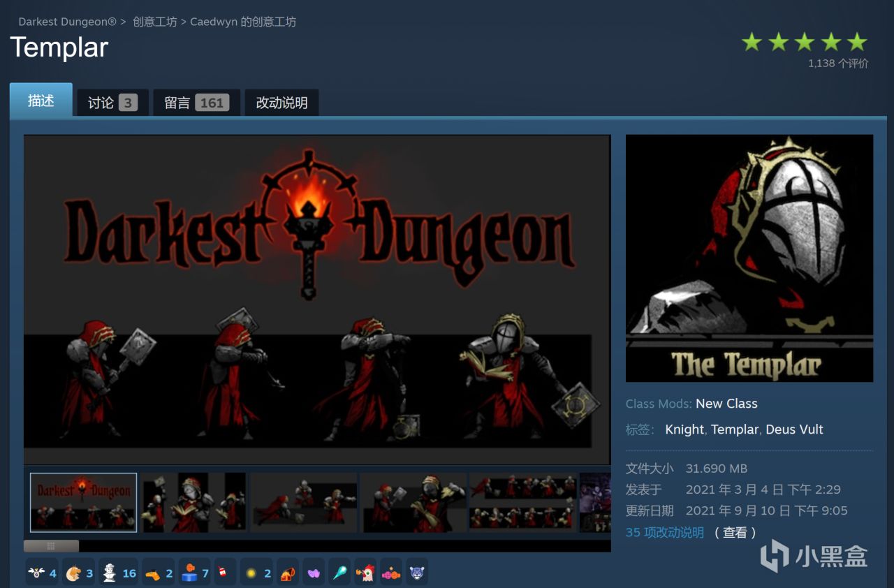Click the 2021 年 3 月 4 日 posted date
The width and height of the screenshot is (894, 588).
(x=763, y=490)
